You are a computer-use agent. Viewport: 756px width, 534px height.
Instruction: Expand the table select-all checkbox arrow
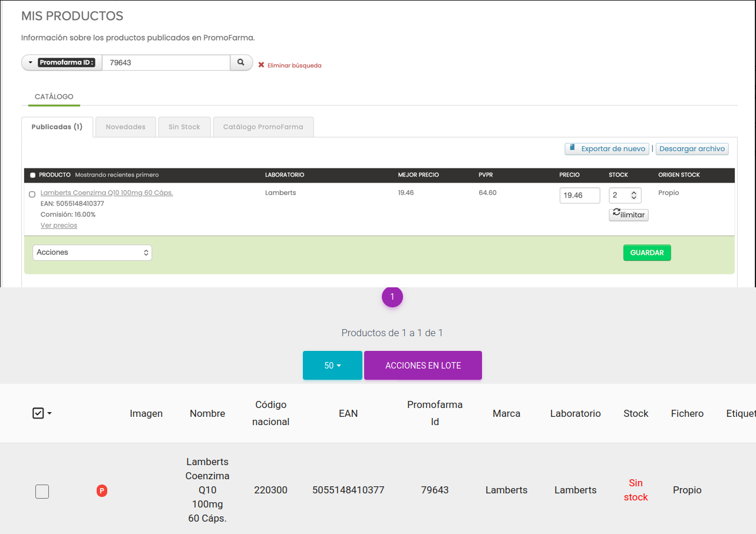[49, 413]
